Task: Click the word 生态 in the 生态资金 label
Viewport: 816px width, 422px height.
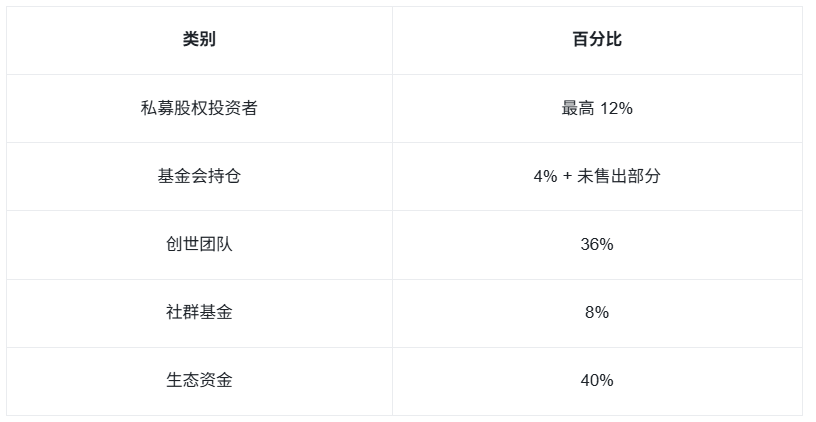Action: point(183,380)
